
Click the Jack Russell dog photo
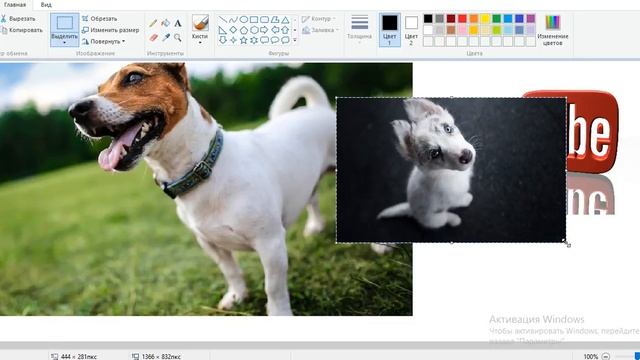coord(206,189)
